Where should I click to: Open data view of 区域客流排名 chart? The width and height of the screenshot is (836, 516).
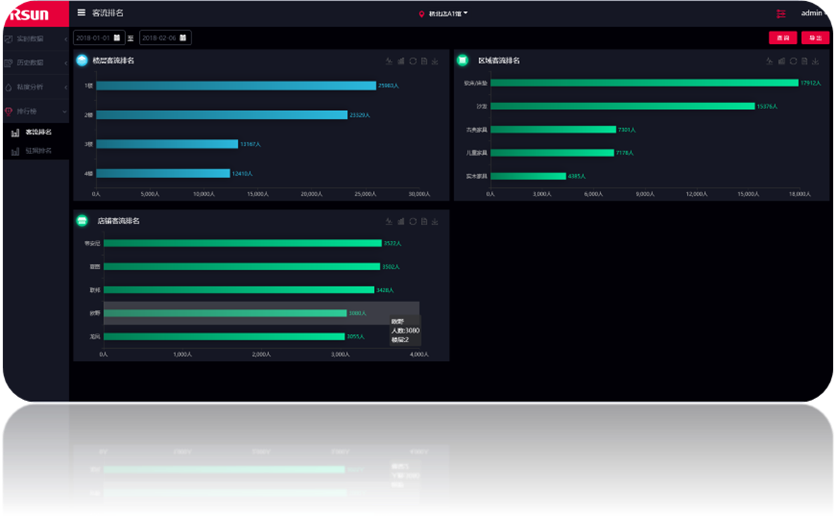point(804,61)
